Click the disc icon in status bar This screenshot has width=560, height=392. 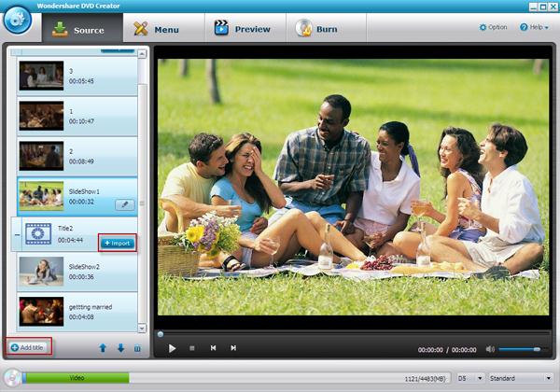point(12,378)
